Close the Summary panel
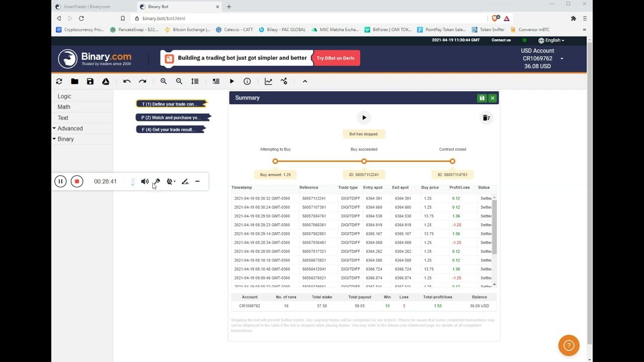The height and width of the screenshot is (362, 644). [493, 98]
